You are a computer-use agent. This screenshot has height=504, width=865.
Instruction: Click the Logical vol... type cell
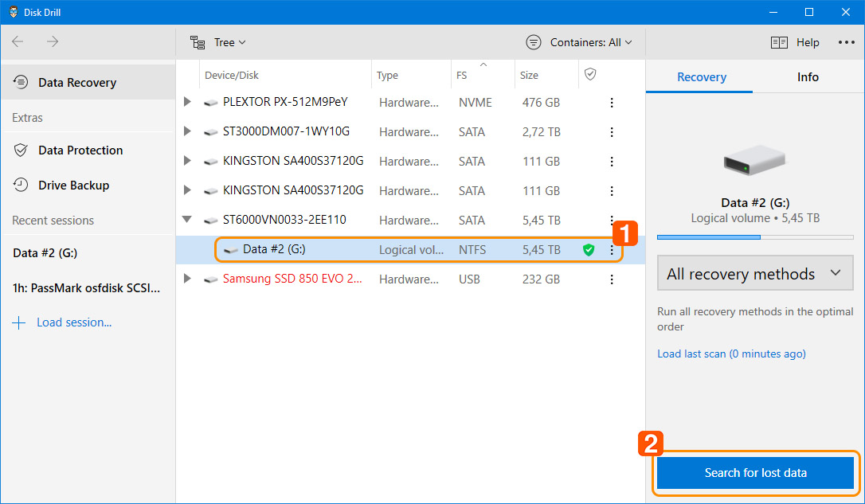point(411,250)
